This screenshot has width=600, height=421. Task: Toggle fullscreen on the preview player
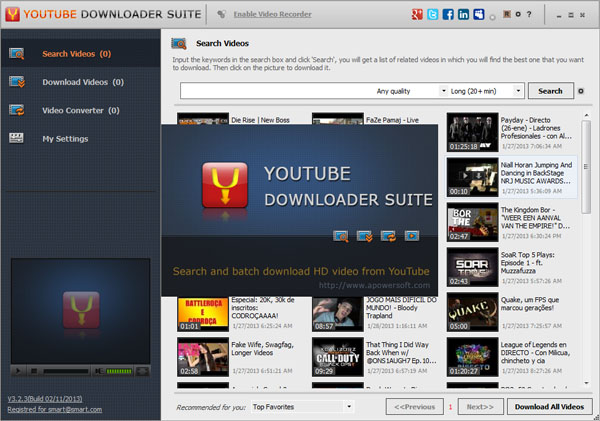(142, 371)
